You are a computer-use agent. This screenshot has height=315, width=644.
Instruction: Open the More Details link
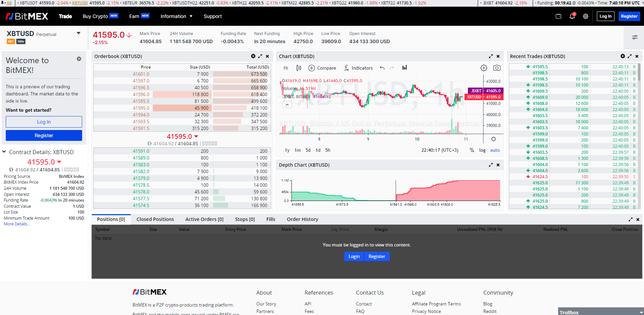click(x=17, y=224)
